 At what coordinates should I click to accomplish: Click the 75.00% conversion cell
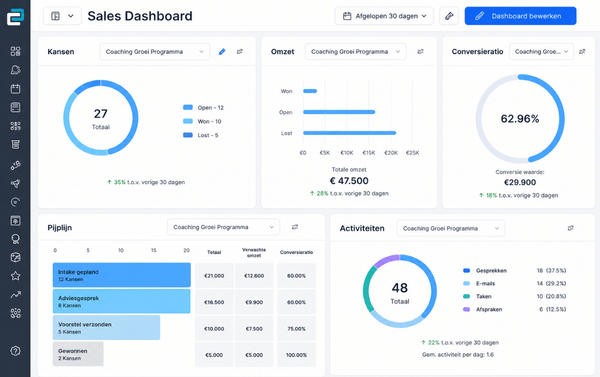click(296, 328)
